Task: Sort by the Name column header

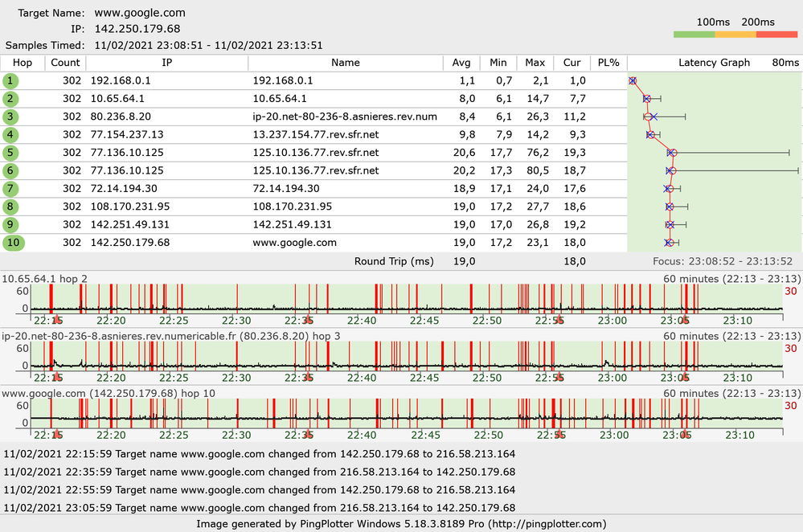Action: coord(346,63)
